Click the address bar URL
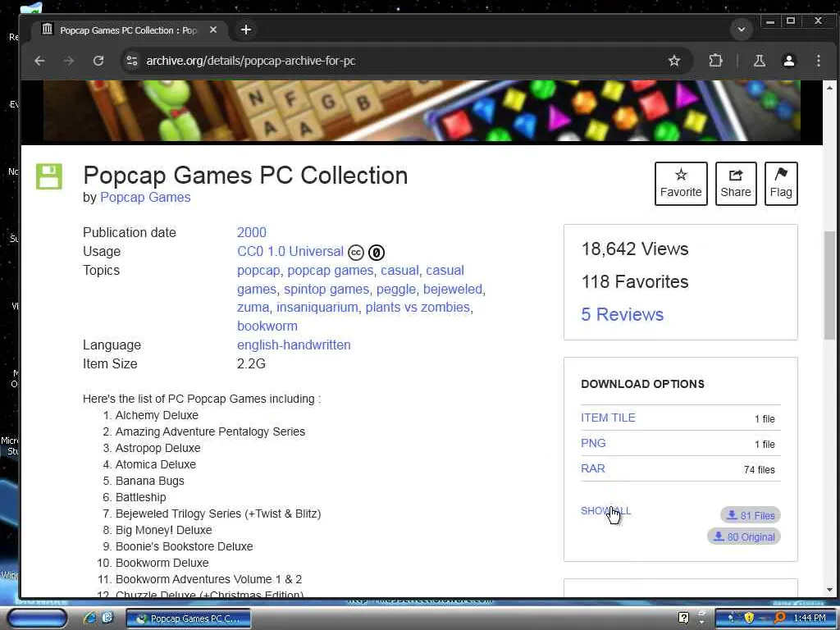Viewport: 840px width, 630px height. 251,61
